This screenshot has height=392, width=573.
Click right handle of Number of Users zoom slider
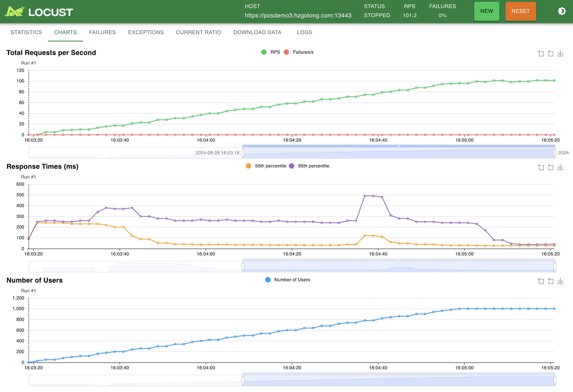pos(555,380)
